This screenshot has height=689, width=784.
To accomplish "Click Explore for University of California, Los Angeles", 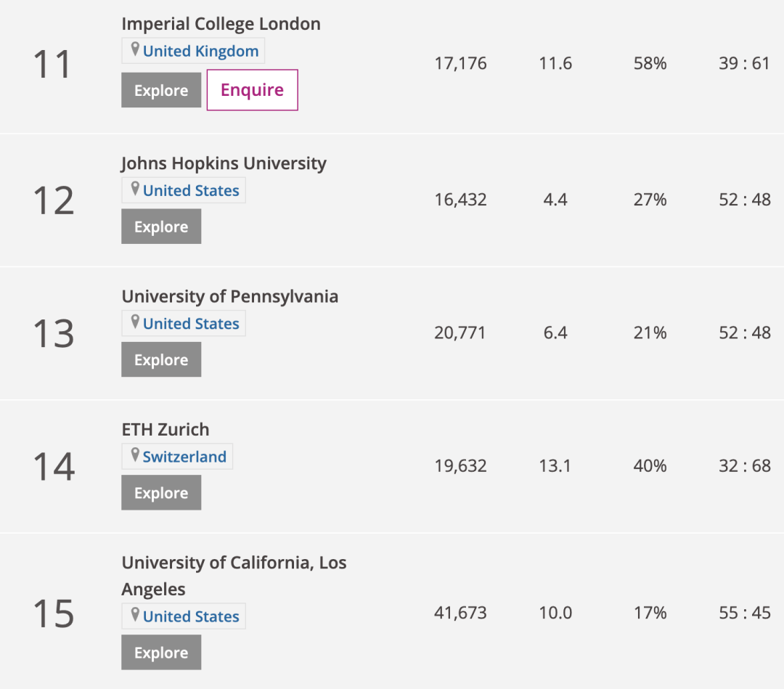I will (161, 653).
